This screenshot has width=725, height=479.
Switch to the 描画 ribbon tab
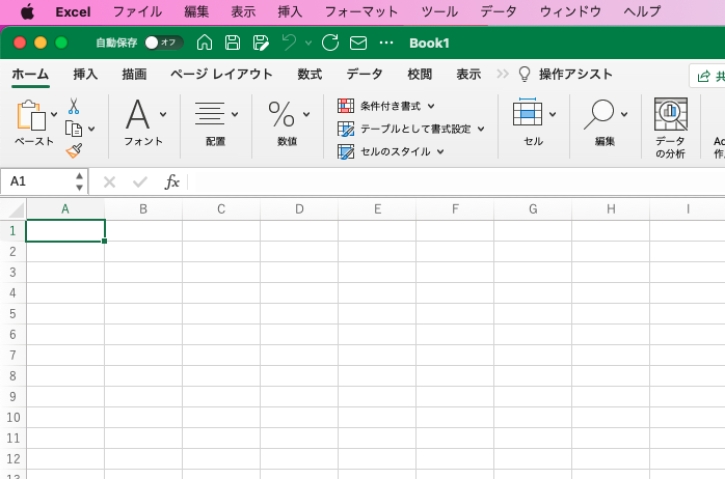[134, 74]
